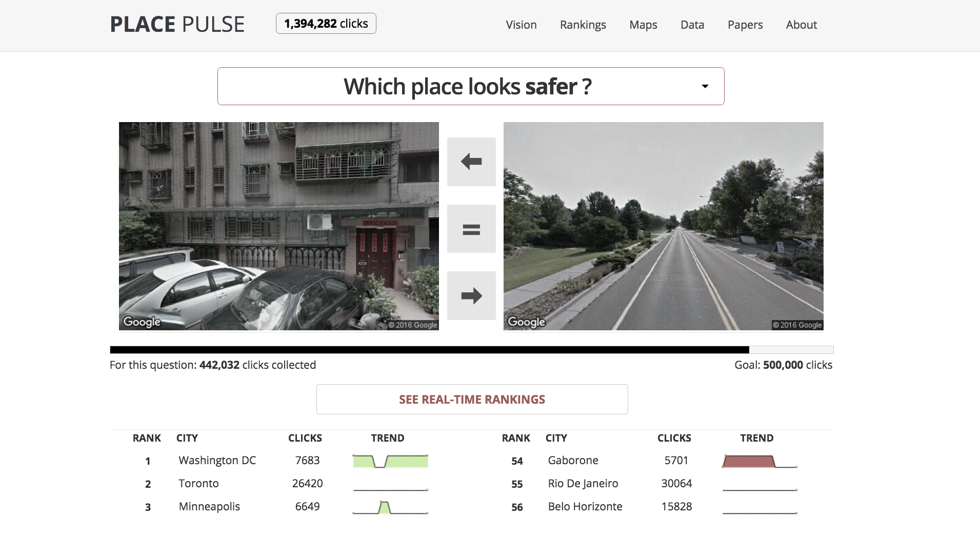Click the 5701 clicks value
Screen dimensions: 980x556
click(676, 460)
